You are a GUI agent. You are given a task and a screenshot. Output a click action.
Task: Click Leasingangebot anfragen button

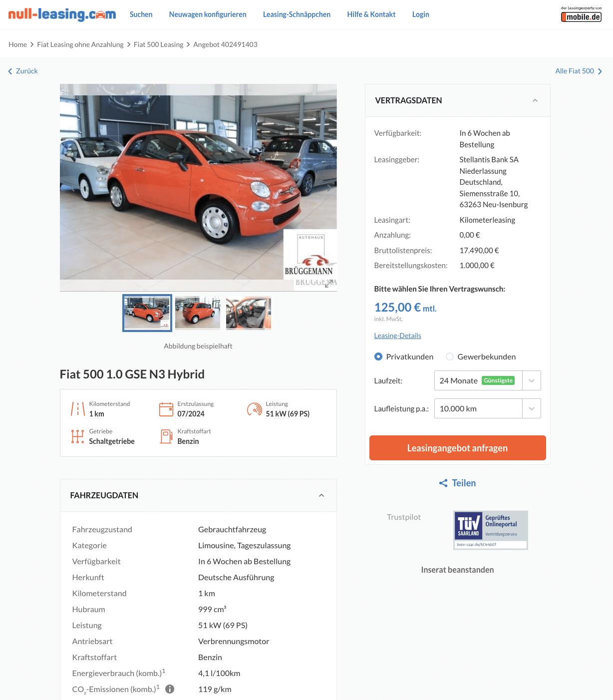(x=458, y=448)
